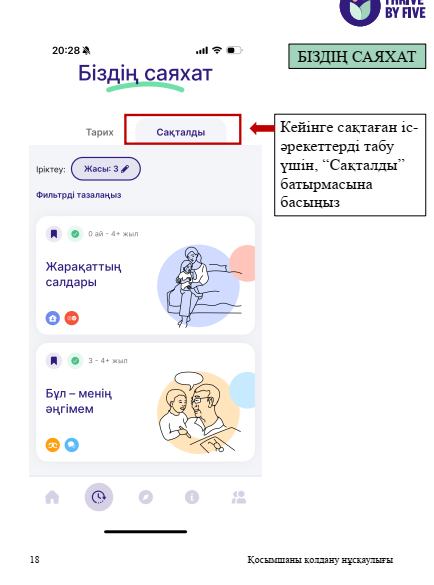Open the people profile icon in bottom bar
This screenshot has height=585, width=434.
[239, 497]
